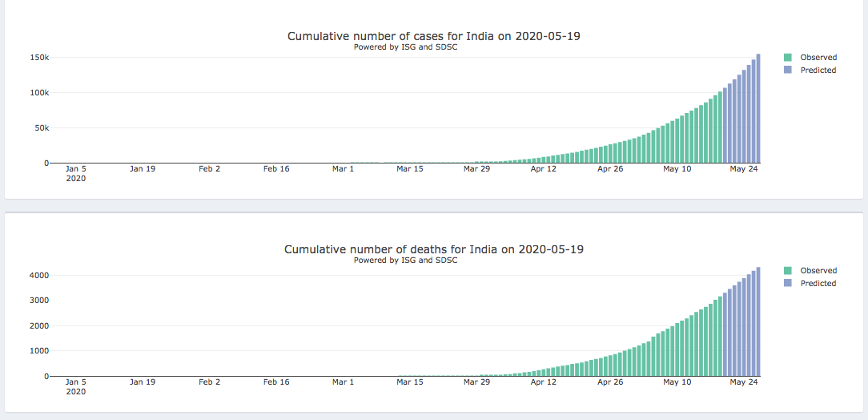Screen dimensions: 868x420
Task: Click the subtitle under the cases chart title
Action: coord(405,46)
